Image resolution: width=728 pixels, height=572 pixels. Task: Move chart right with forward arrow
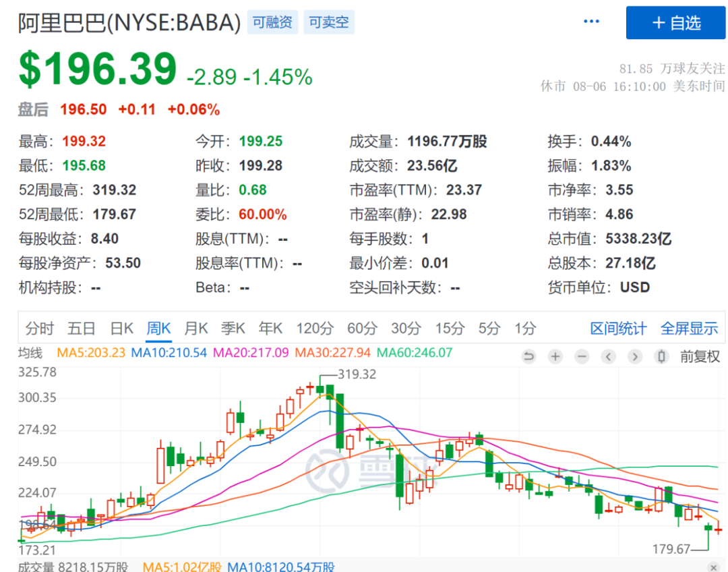tap(635, 356)
